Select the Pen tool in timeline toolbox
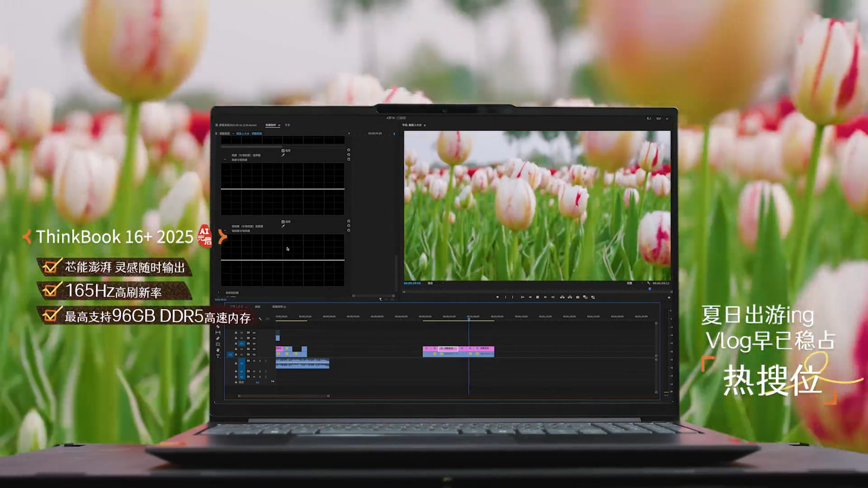This screenshot has height=488, width=868. tap(218, 338)
